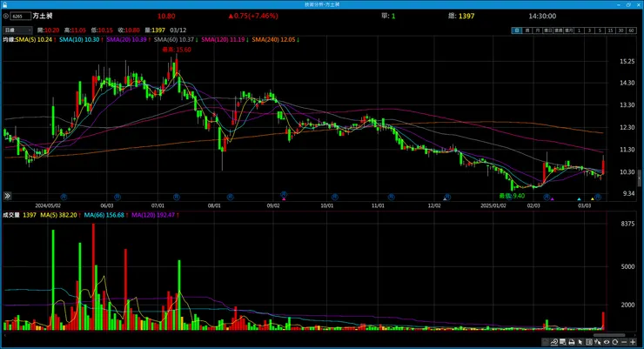644x349 pixels.
Task: Click the yellow triangle marker at chart right end
Action: coord(593,199)
